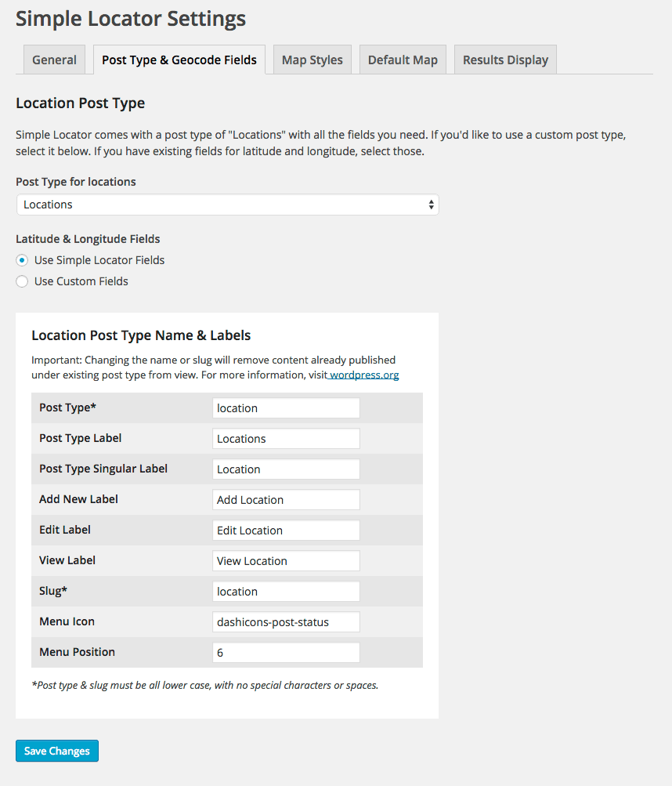Click the Edit Label input box
Screen dimensions: 672x786
click(x=286, y=531)
